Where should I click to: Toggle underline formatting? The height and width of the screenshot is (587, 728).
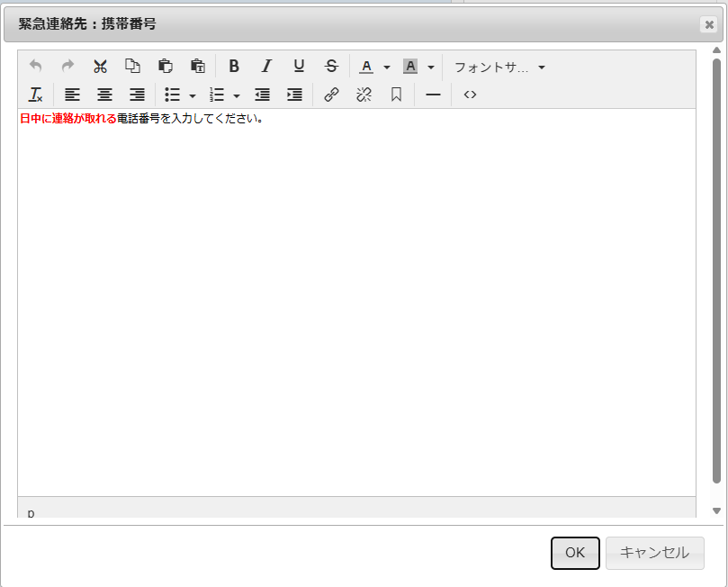299,66
